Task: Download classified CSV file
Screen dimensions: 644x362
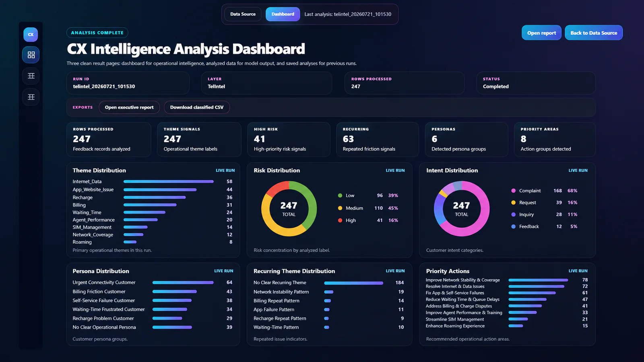Action: (x=197, y=107)
